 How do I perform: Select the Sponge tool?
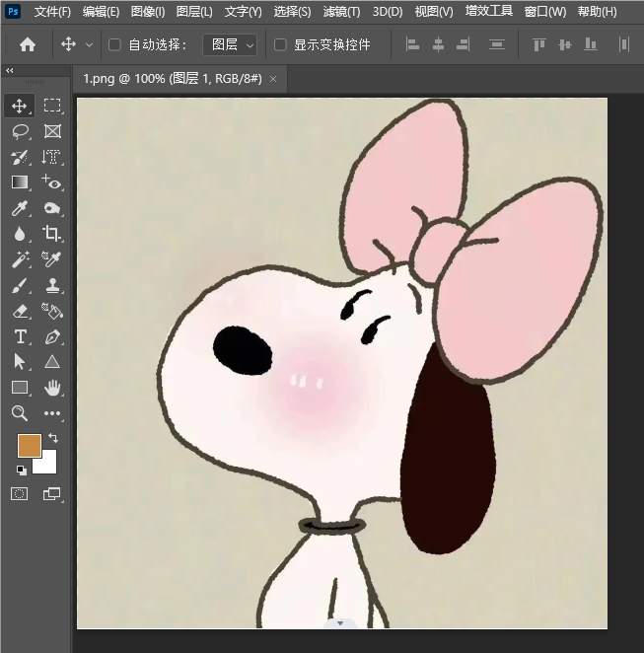coord(52,208)
